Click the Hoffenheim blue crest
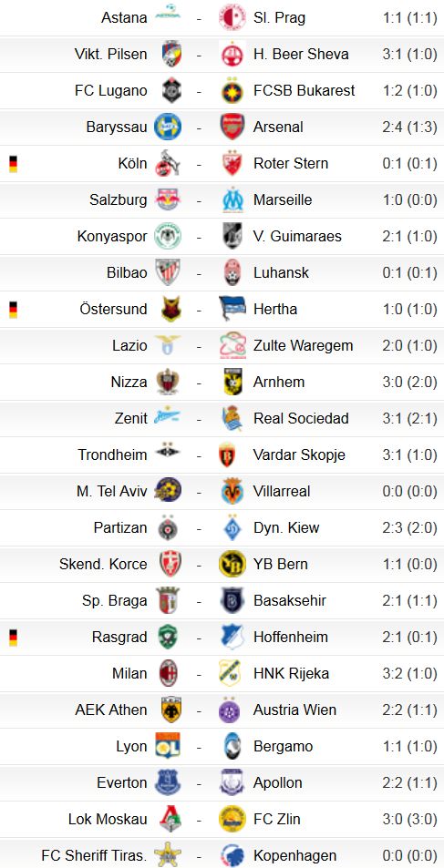 click(232, 637)
